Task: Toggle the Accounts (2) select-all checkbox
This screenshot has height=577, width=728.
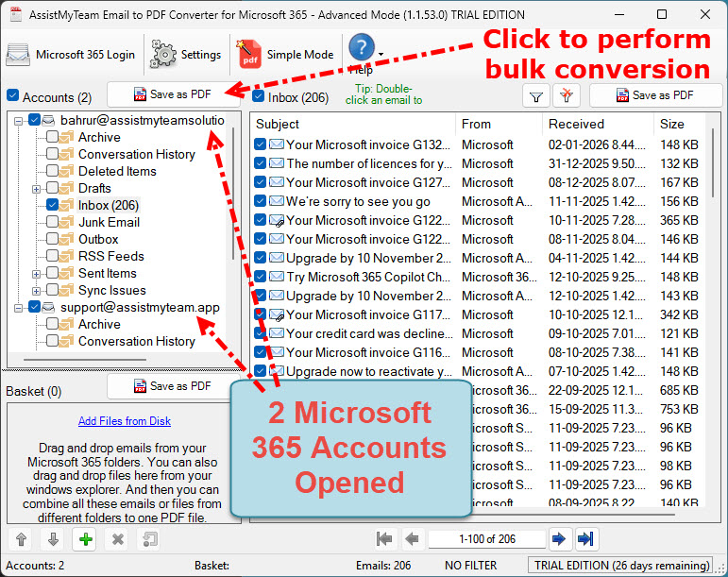Action: click(x=12, y=96)
